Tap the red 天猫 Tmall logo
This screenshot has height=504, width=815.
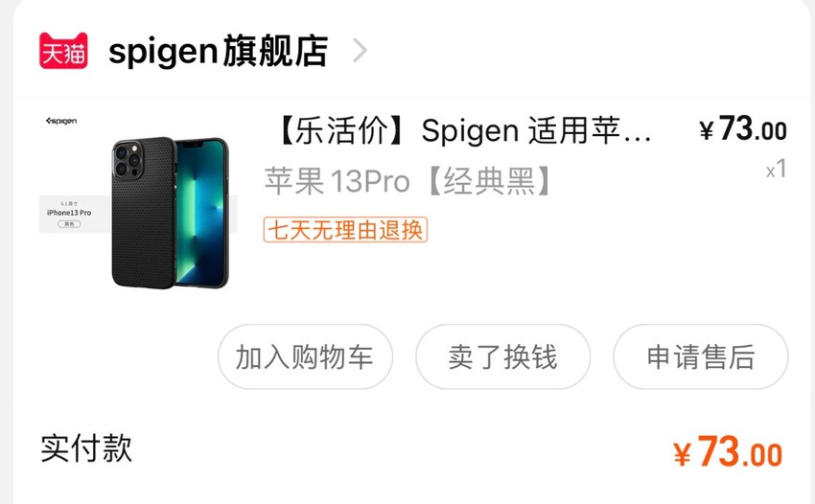click(x=63, y=51)
